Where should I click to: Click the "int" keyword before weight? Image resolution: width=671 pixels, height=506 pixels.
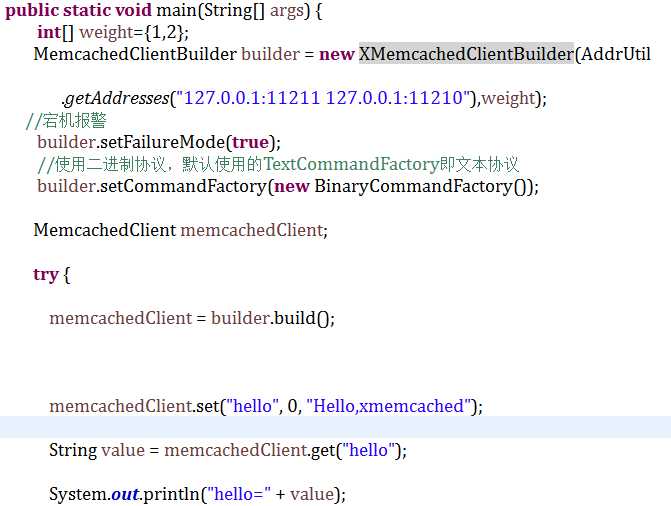click(48, 33)
